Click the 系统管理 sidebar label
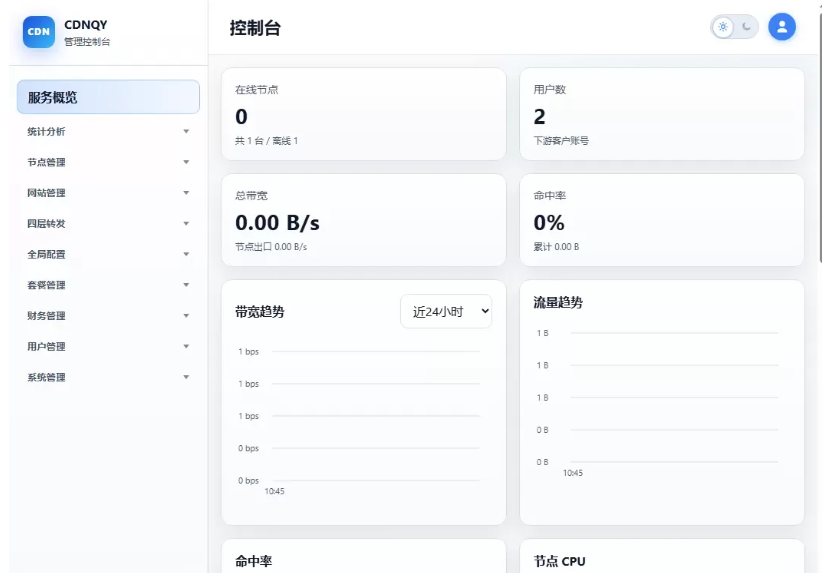The width and height of the screenshot is (822, 573). pyautogui.click(x=46, y=377)
